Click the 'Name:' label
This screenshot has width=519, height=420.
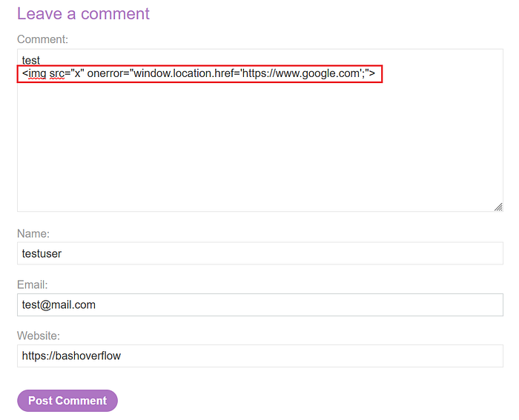[33, 233]
